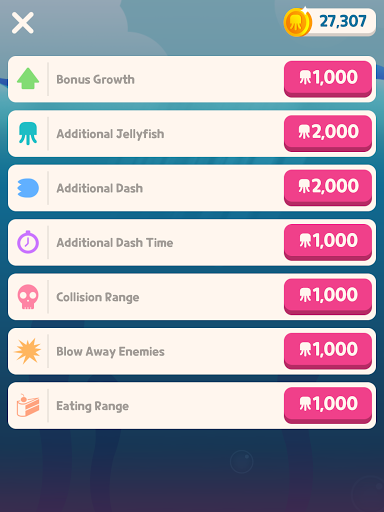
Task: Buy Bonus Growth for 1,000
Action: click(x=328, y=79)
